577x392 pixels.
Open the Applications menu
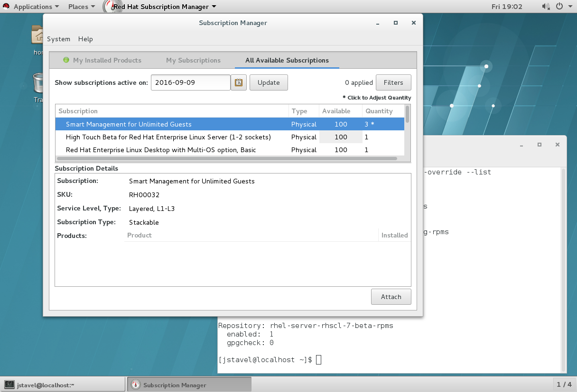(x=37, y=7)
